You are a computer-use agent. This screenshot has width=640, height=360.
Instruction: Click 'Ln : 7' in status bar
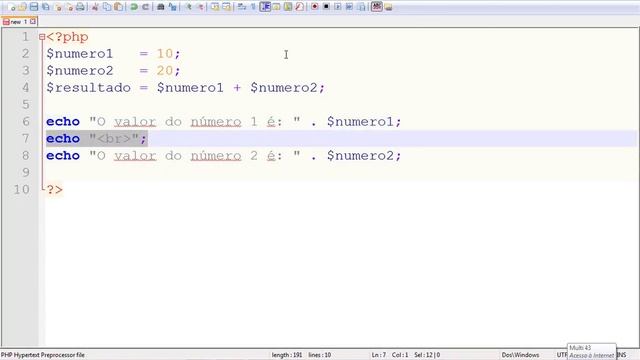coord(379,355)
